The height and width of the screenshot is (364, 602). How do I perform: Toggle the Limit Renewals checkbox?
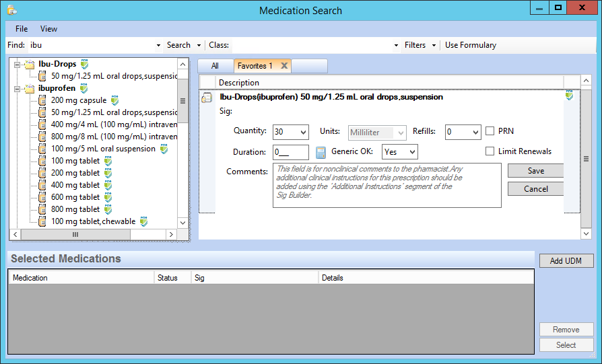(x=490, y=151)
